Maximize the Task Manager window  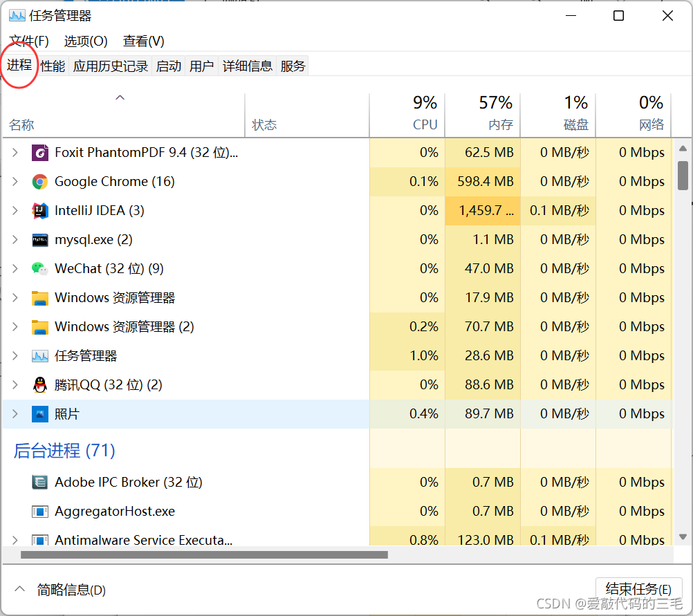619,16
